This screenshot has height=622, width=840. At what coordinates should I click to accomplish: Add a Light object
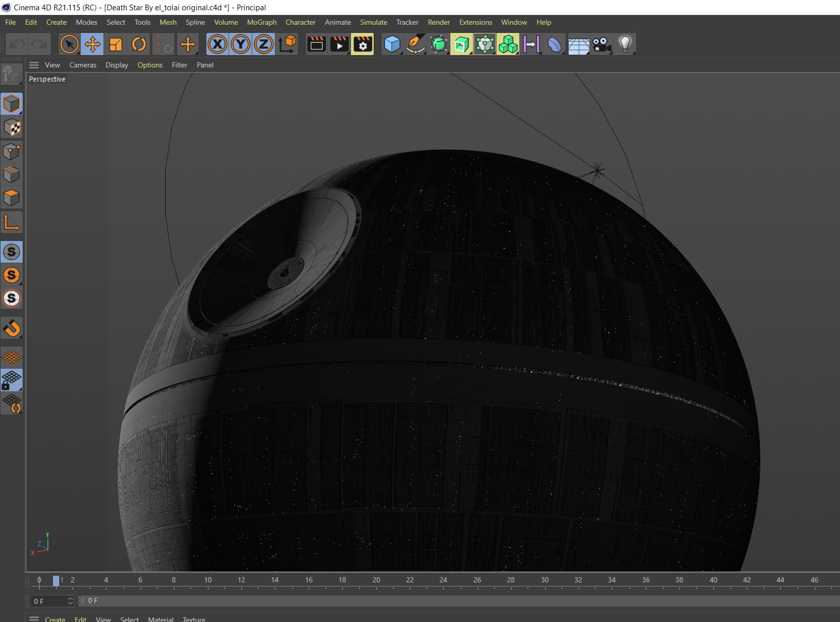point(625,44)
